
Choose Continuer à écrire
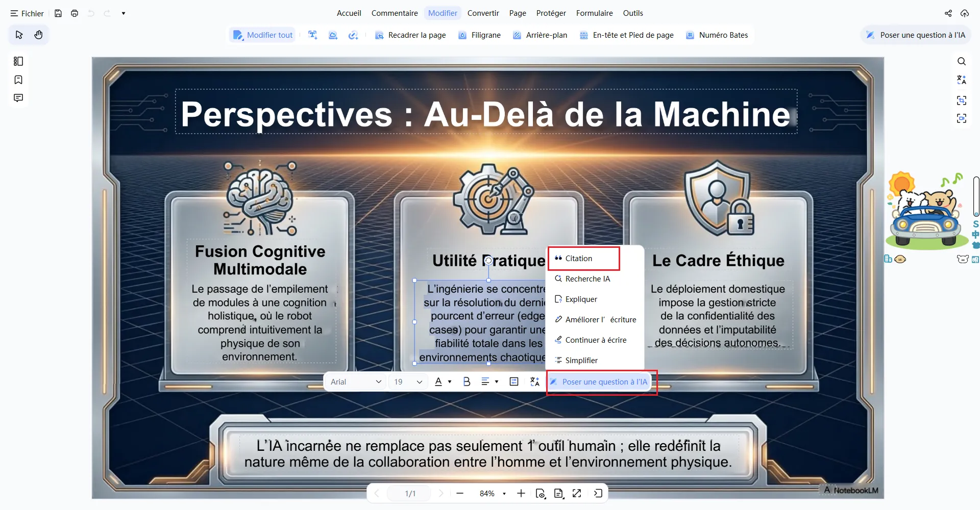coord(595,340)
